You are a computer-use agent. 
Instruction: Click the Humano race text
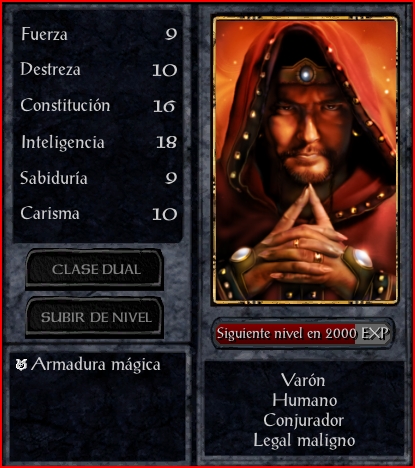(x=304, y=400)
